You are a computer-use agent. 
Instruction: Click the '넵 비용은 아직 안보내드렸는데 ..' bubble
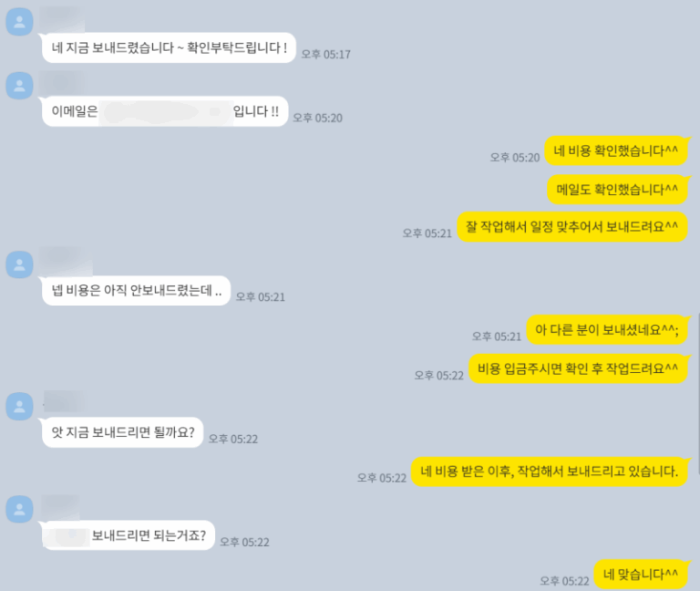pos(136,291)
